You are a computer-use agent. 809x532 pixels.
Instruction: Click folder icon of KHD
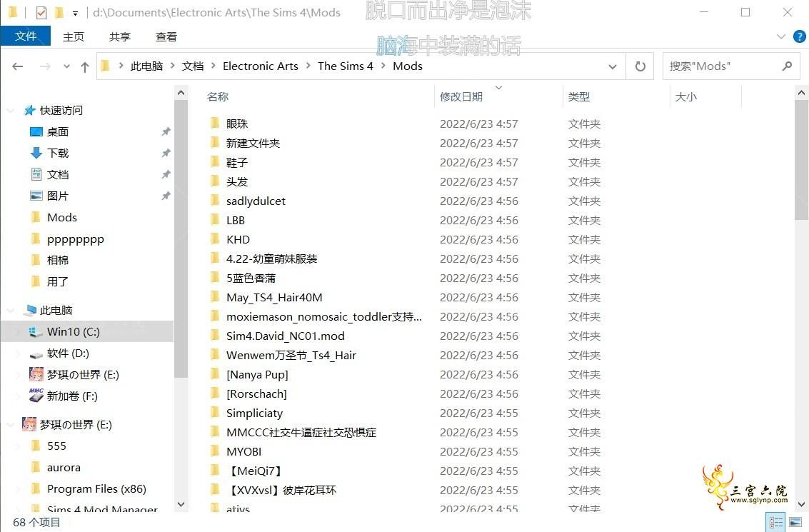click(x=215, y=239)
